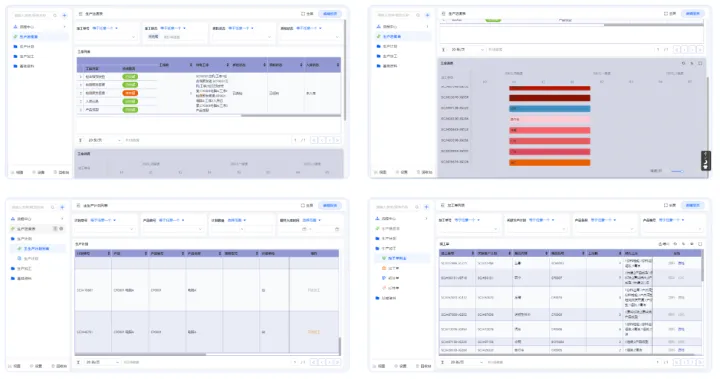The width and height of the screenshot is (720, 379).
Task: Click the refresh icon in Gantt chart header
Action: (683, 63)
